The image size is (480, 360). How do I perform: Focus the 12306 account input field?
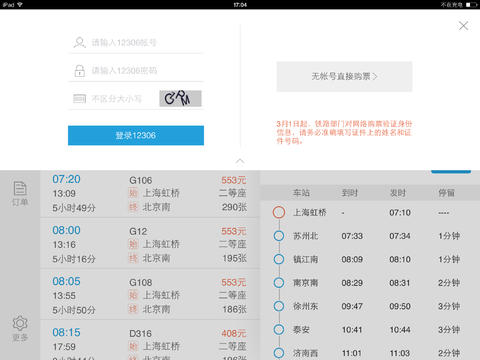(x=136, y=43)
